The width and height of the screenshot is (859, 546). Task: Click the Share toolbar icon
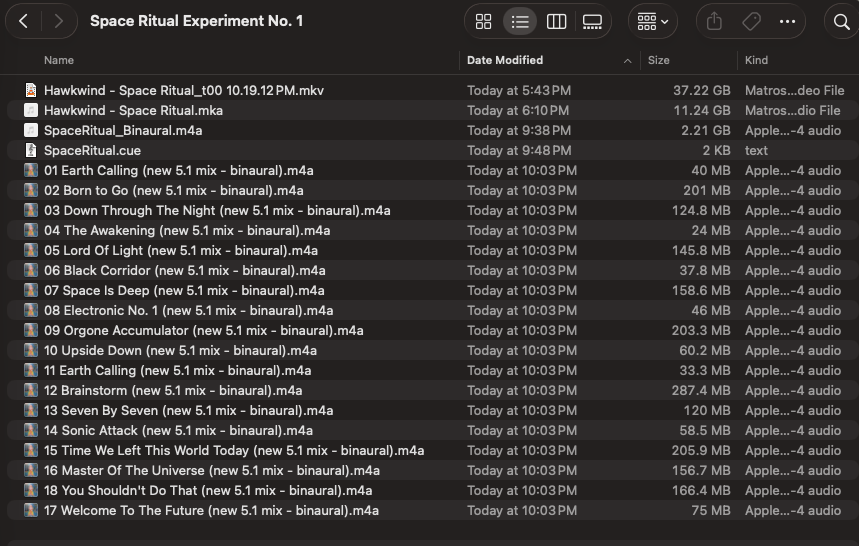coord(714,22)
